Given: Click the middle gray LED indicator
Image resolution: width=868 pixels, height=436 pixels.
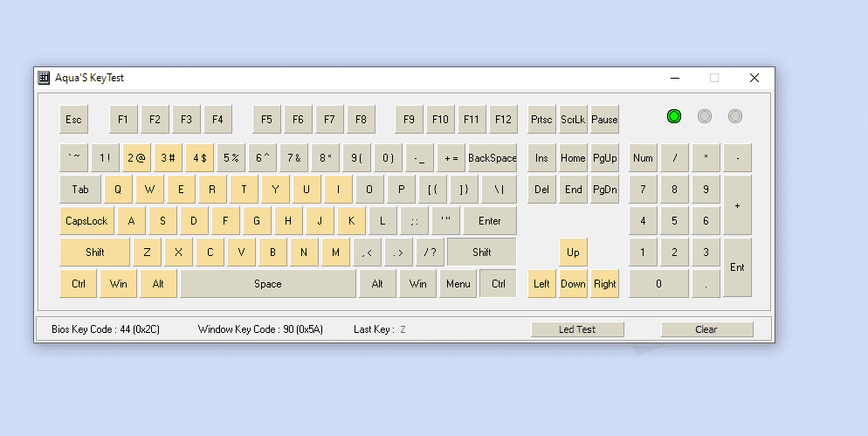Looking at the screenshot, I should tap(704, 116).
